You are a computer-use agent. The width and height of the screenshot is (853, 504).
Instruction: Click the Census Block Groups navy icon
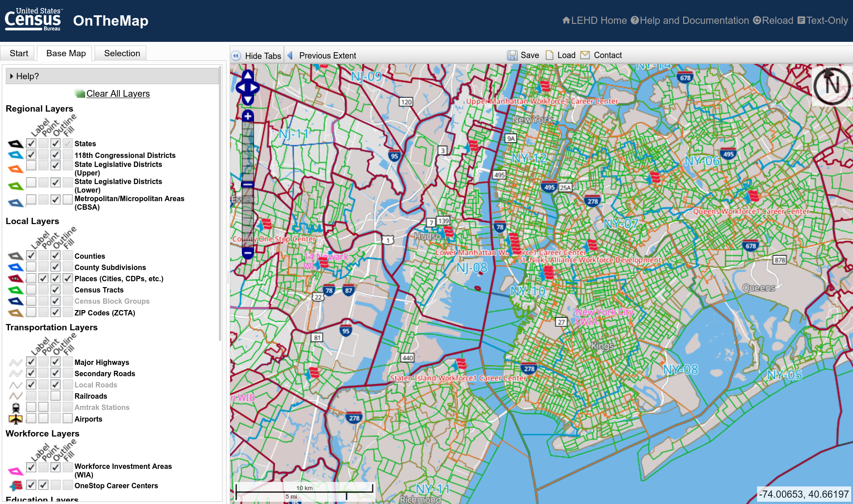click(15, 301)
